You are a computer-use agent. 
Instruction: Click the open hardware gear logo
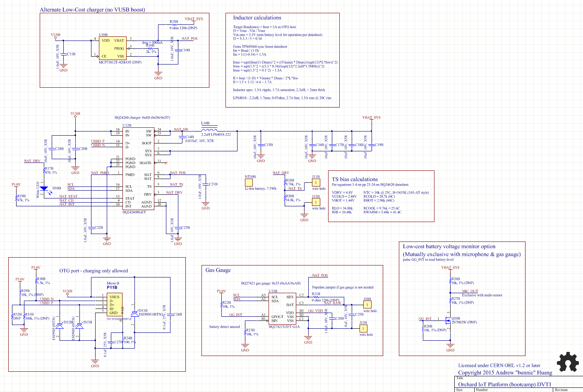click(568, 363)
